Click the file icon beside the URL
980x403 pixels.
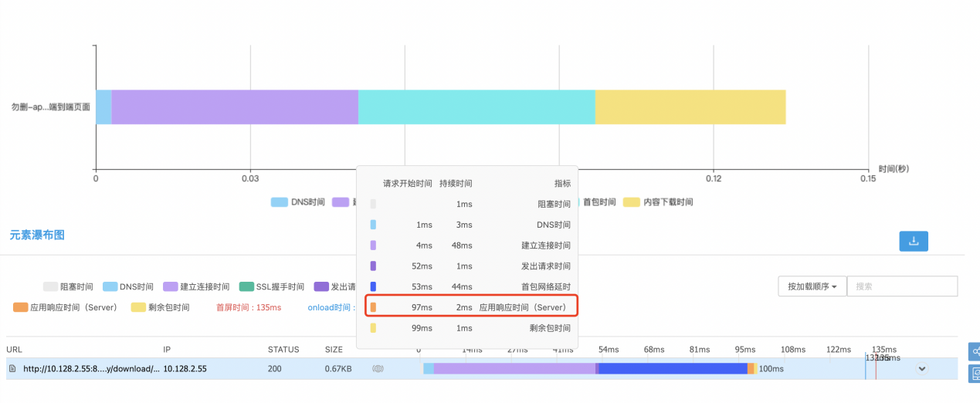pos(12,369)
